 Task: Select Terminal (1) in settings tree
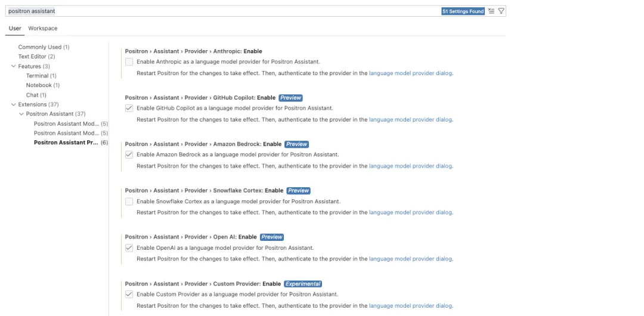(42, 76)
